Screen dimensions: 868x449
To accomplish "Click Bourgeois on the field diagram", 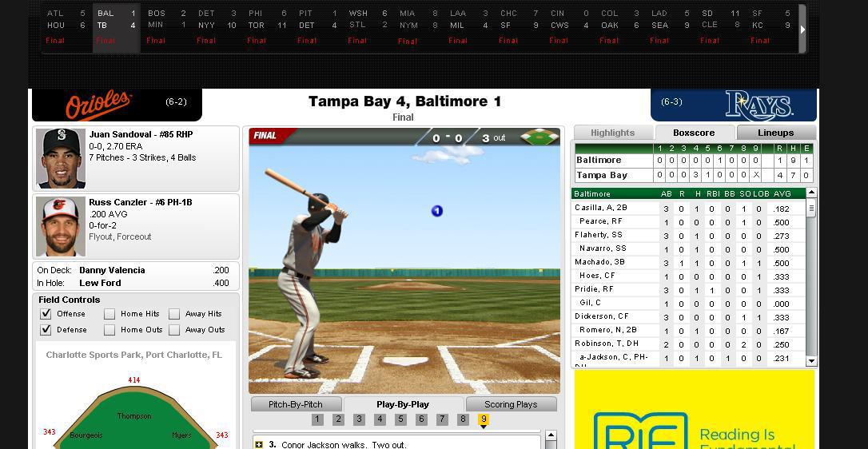I will pos(85,435).
